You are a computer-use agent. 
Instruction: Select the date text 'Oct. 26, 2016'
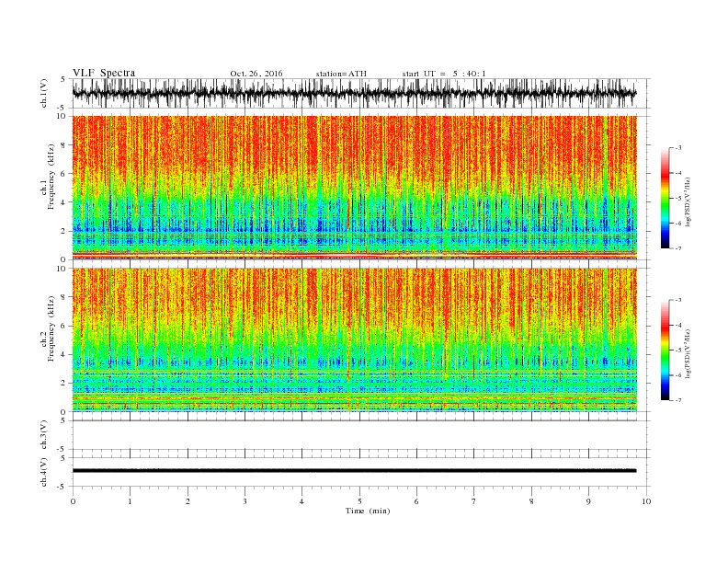(x=256, y=74)
